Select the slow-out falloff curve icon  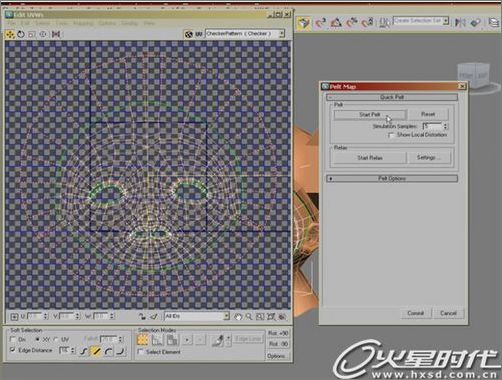[108, 351]
